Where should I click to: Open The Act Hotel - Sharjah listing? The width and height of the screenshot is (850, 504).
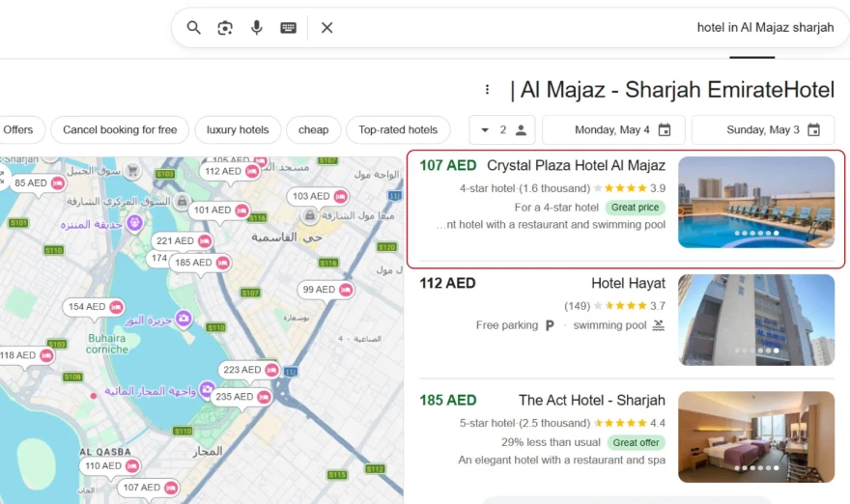(x=591, y=400)
